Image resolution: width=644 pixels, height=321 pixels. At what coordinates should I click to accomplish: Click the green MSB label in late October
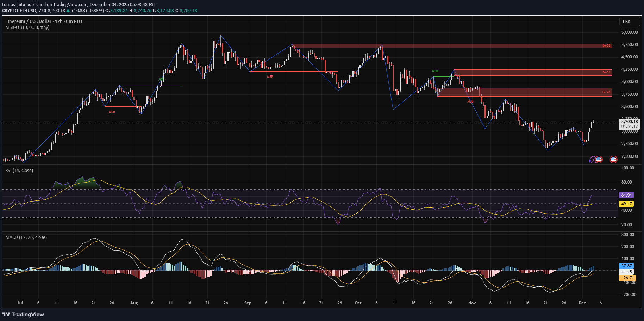pyautogui.click(x=435, y=71)
